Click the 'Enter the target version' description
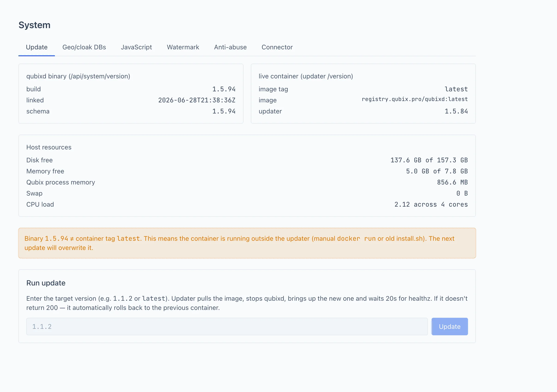Viewport: 557px width, 392px height. click(247, 303)
